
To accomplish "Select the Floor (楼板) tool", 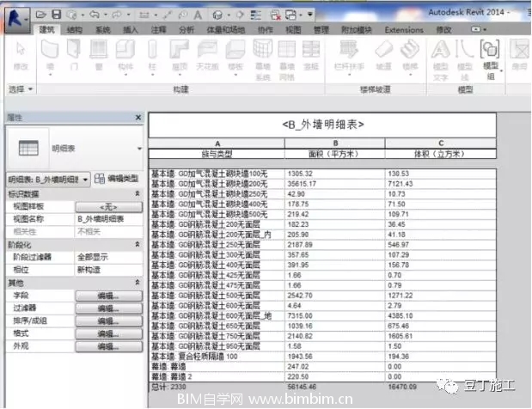I will point(235,57).
